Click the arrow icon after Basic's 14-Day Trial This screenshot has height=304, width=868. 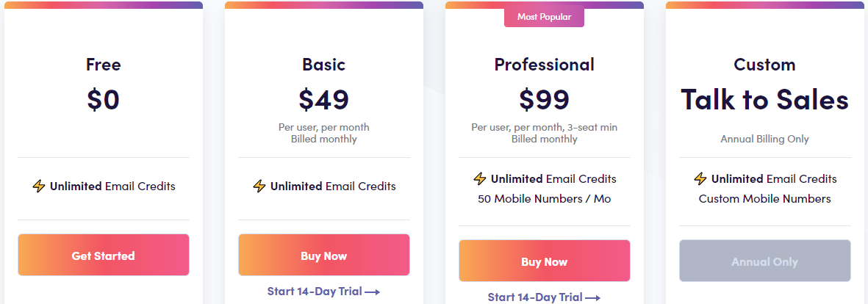coord(373,292)
